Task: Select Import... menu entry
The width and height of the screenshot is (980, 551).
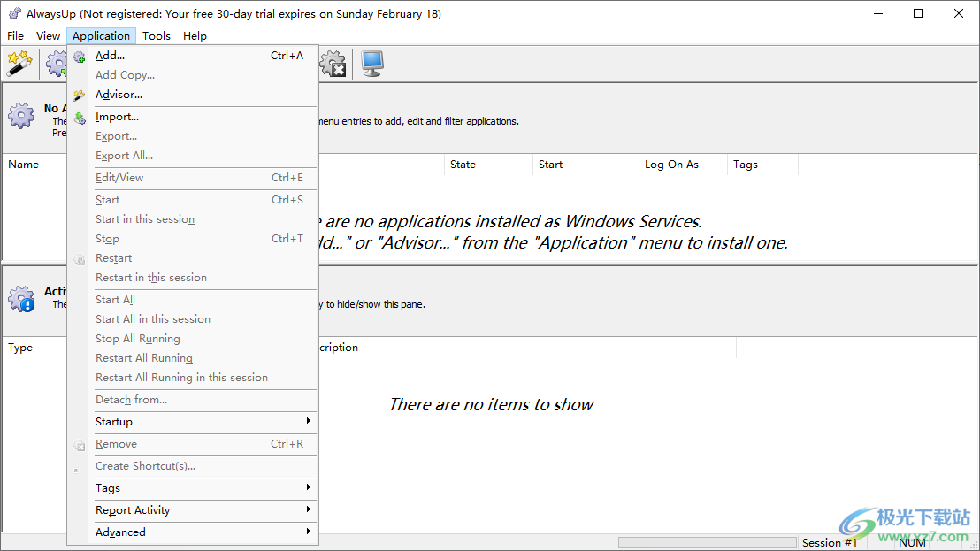Action: [x=193, y=117]
